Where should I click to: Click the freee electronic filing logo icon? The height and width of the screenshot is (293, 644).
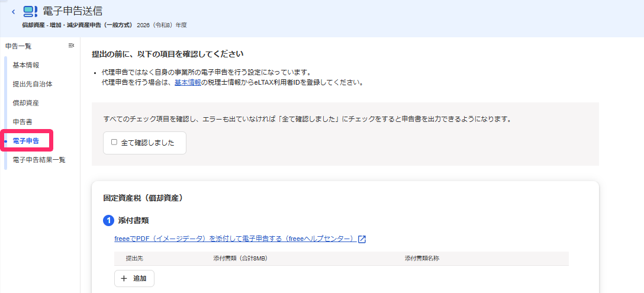(x=30, y=11)
